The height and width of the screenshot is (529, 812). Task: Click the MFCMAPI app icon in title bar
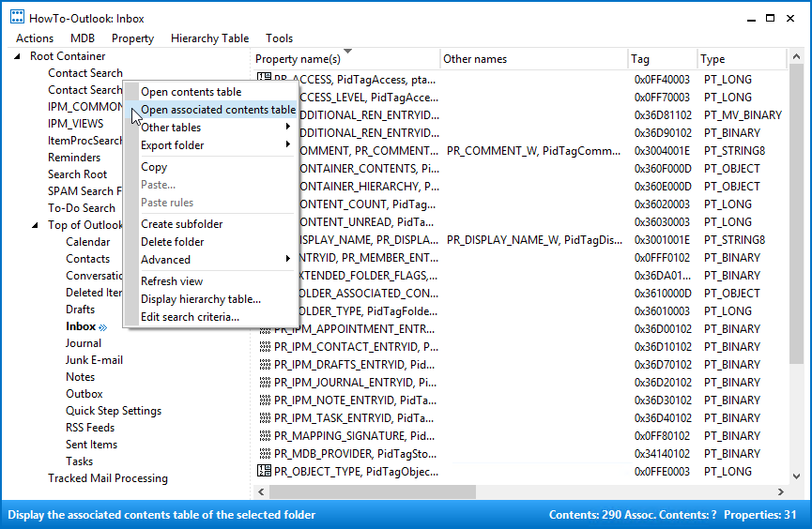[x=17, y=17]
